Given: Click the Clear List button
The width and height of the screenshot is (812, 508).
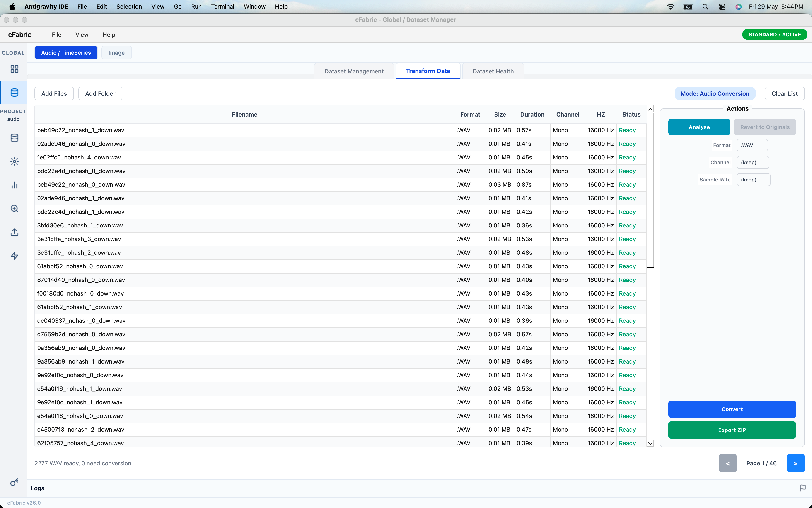Looking at the screenshot, I should tap(785, 93).
